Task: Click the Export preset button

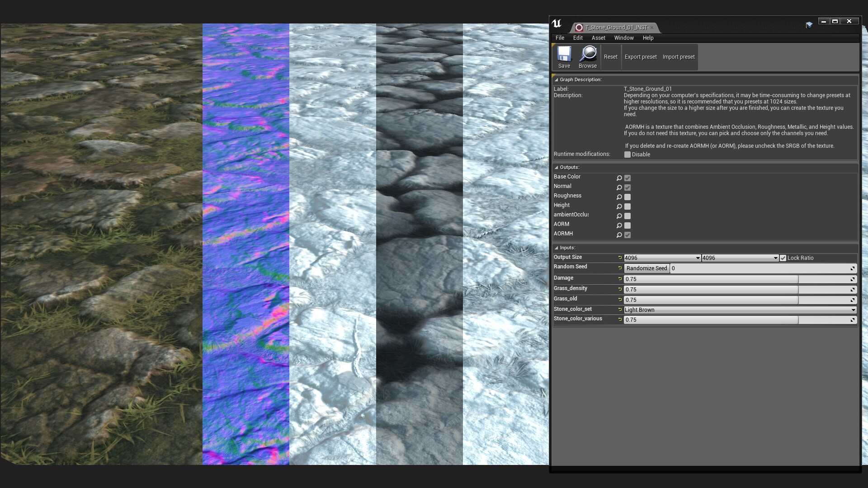Action: 640,57
